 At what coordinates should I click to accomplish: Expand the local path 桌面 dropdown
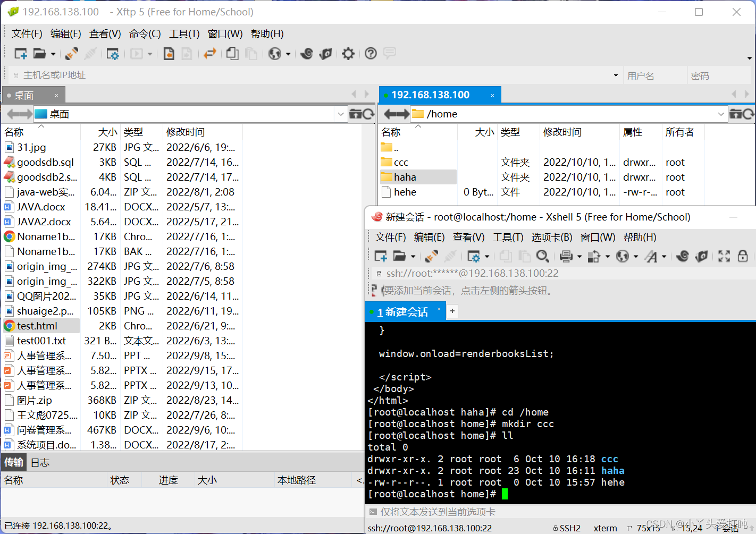point(341,114)
